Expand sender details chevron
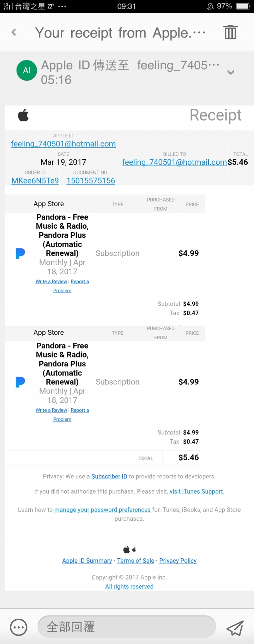The image size is (254, 644). point(231,73)
